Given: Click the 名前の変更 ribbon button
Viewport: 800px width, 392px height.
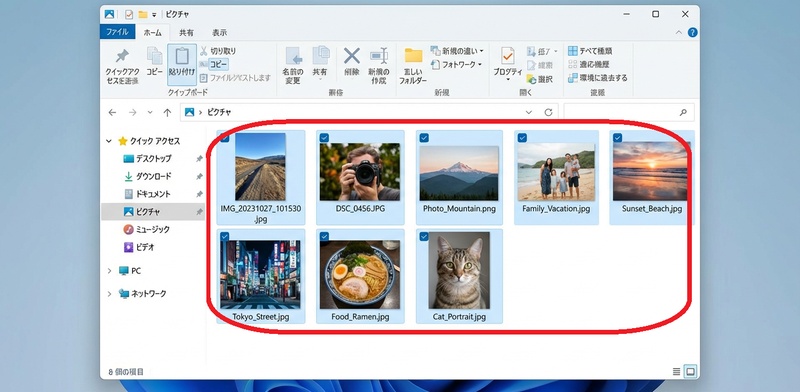Looking at the screenshot, I should (x=293, y=65).
